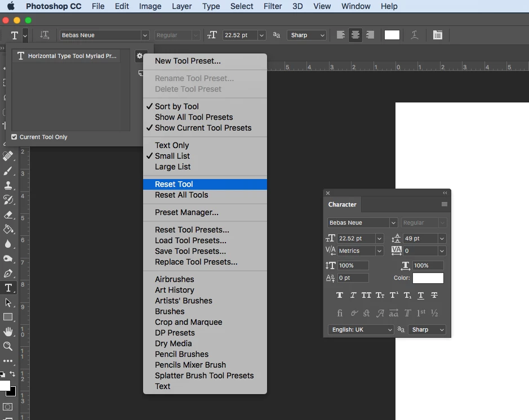Select the History Brush tool
Screen dimensions: 529x420
[x=8, y=200]
